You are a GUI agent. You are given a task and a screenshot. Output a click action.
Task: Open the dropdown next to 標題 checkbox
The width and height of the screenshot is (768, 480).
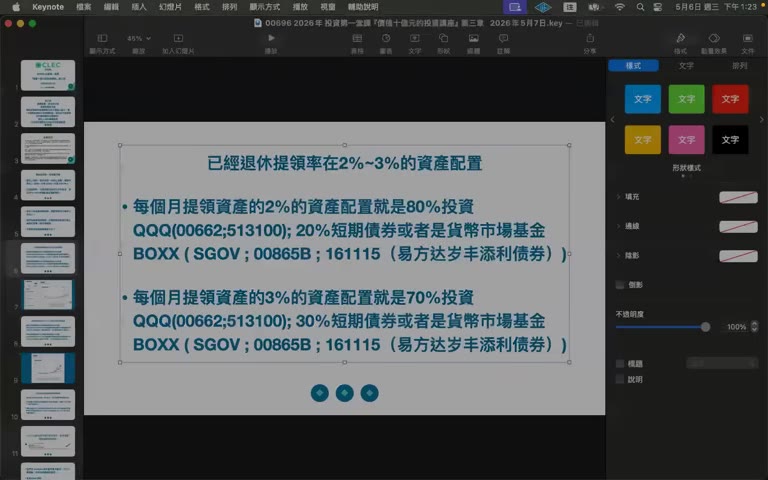click(722, 363)
